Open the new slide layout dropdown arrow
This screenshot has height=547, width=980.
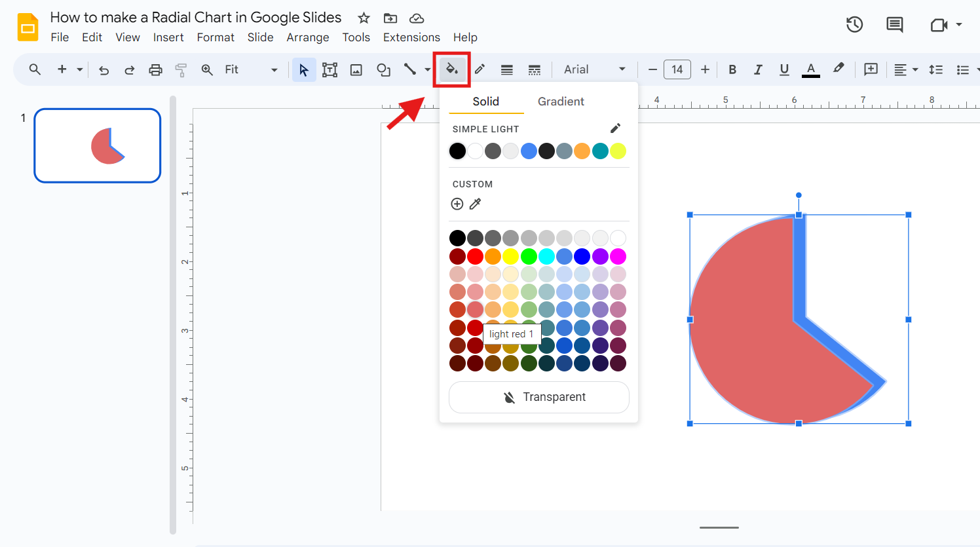pyautogui.click(x=79, y=69)
